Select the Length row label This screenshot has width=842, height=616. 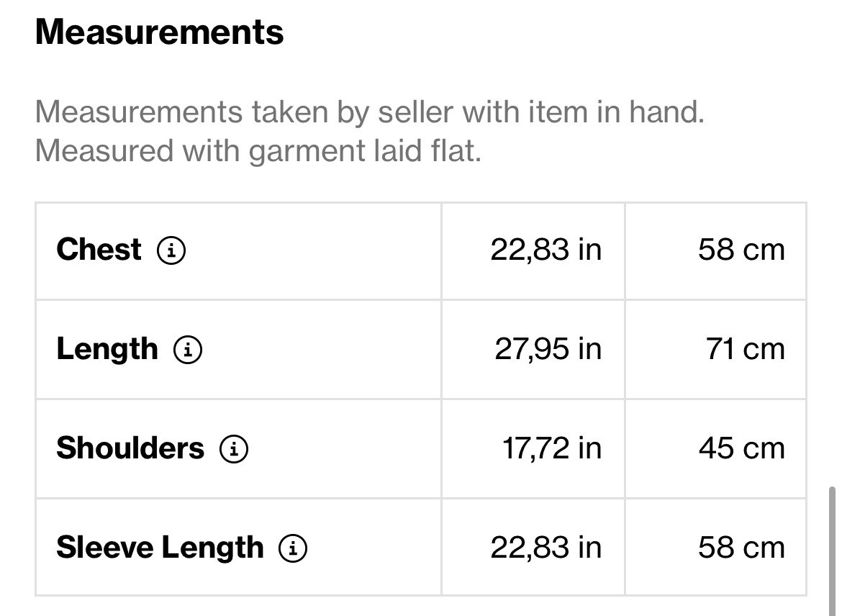[107, 349]
